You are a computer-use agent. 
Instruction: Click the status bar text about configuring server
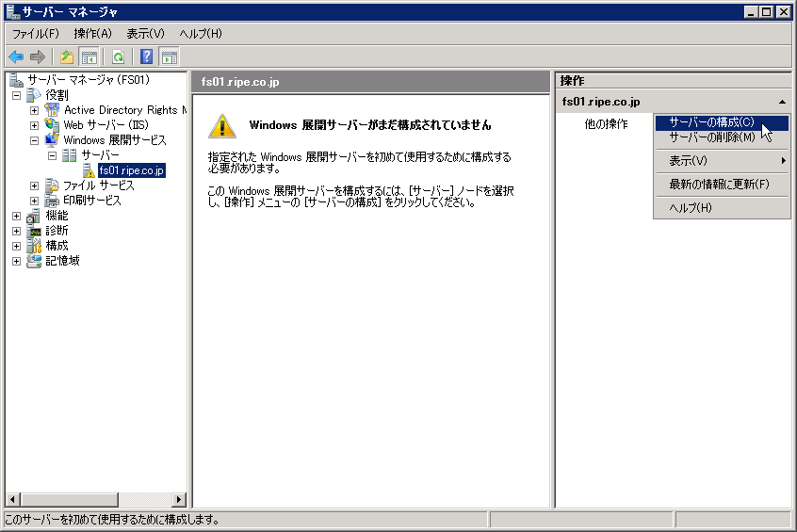[x=112, y=520]
